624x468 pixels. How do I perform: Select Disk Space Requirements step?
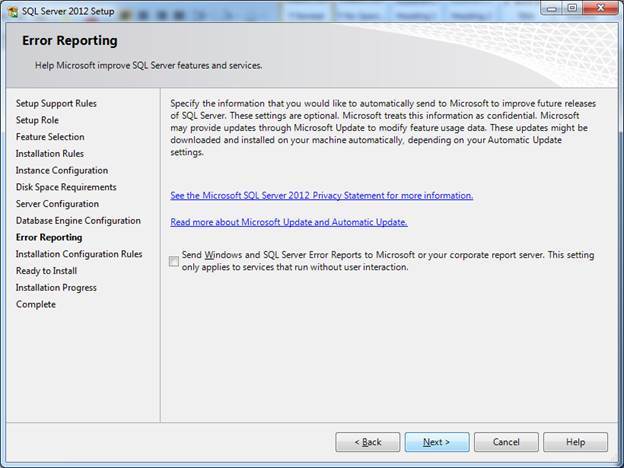click(x=66, y=187)
